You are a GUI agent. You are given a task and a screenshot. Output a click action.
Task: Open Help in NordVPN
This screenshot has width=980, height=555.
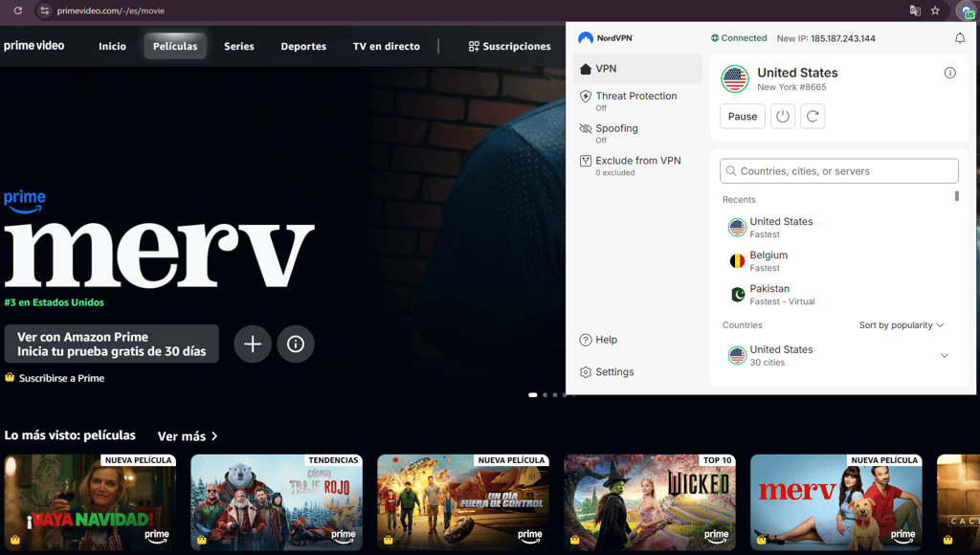click(599, 340)
